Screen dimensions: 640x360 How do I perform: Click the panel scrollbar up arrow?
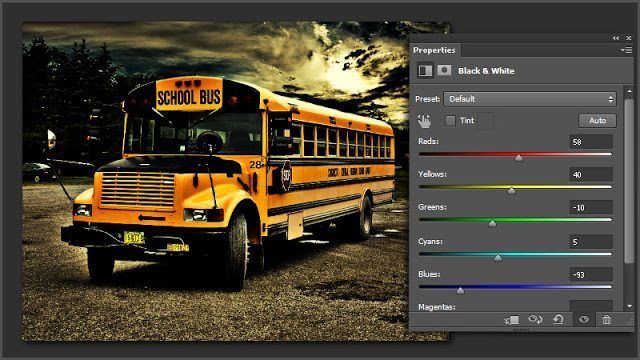point(629,91)
